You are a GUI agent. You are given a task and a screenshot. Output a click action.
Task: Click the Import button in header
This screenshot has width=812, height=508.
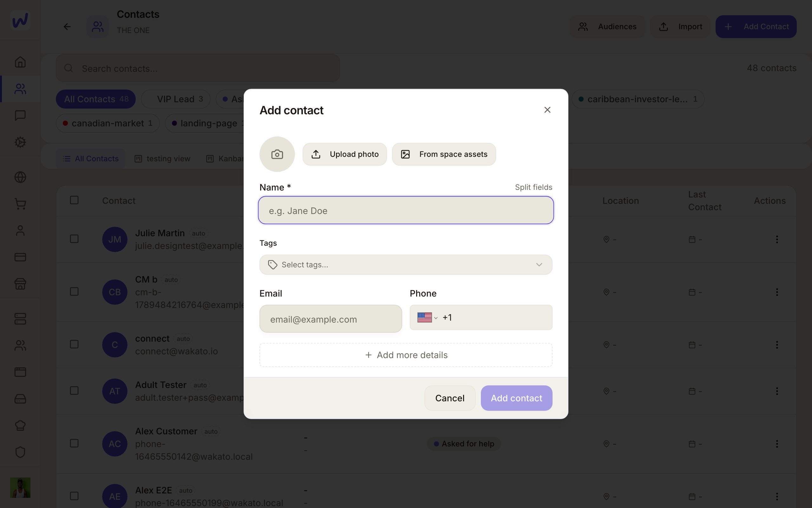tap(680, 27)
